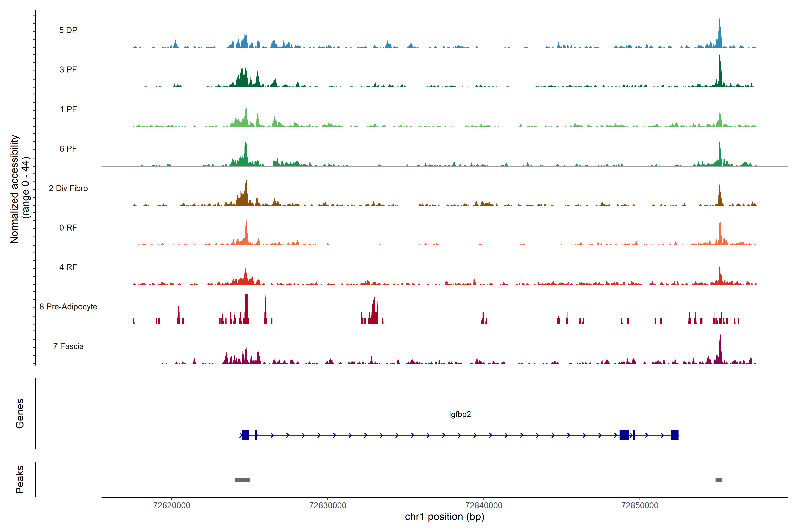
Task: Click the 4 RF track label
Action: click(68, 267)
